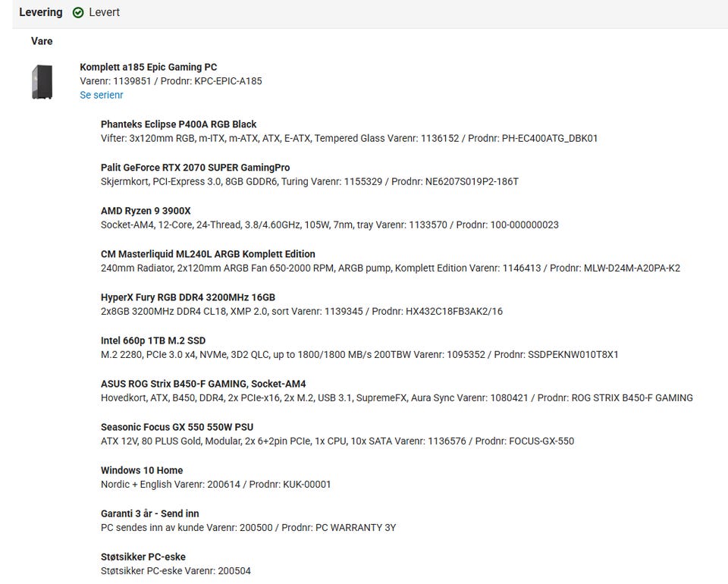This screenshot has height=584, width=728.
Task: Select the 'Windows 10 Home' item
Action: coord(142,469)
